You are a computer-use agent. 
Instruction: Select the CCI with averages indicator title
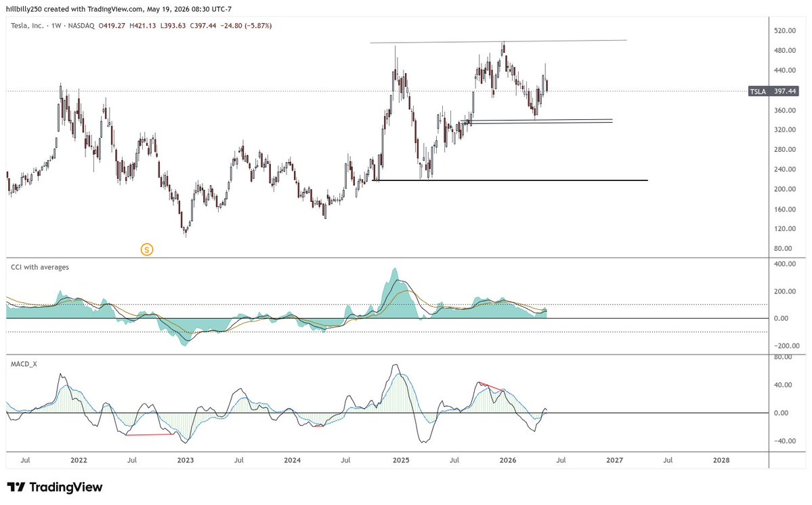click(x=40, y=267)
